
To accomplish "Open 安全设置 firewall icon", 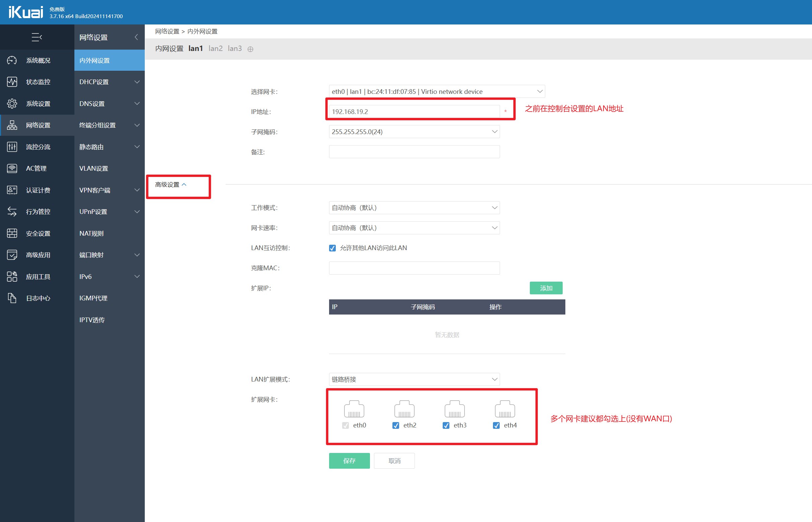I will [12, 233].
